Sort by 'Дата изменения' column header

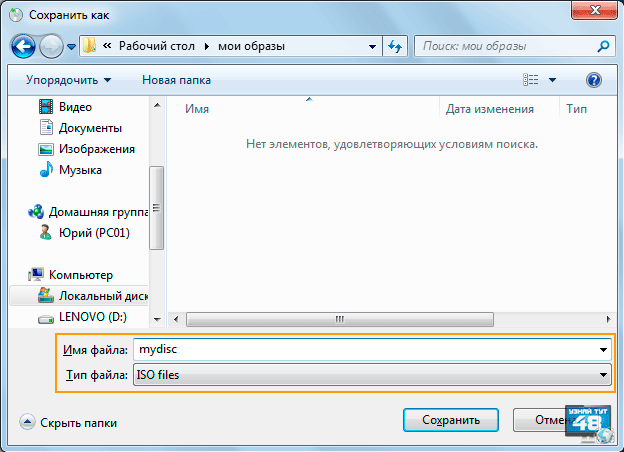[490, 109]
